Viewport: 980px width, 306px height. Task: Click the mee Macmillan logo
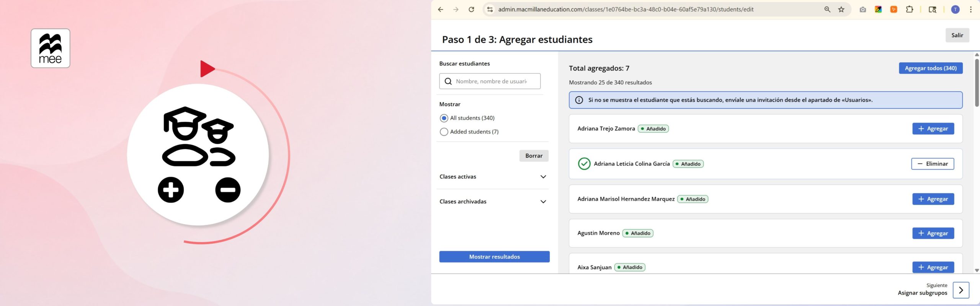51,48
